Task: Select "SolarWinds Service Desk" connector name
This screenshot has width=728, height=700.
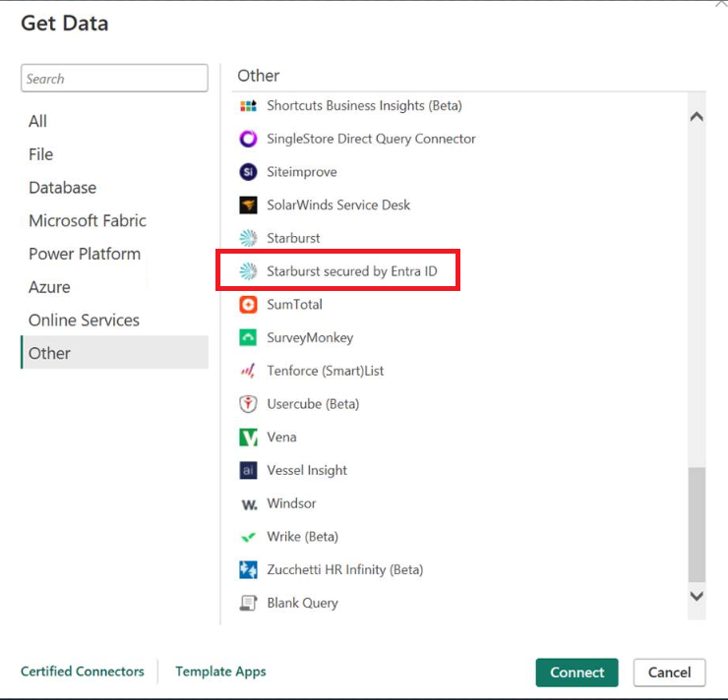Action: (x=338, y=205)
